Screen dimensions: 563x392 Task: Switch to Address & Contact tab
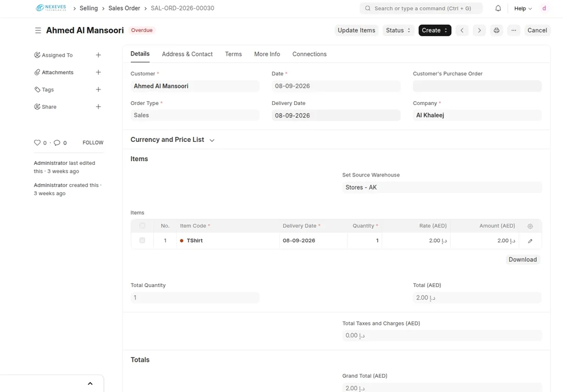187,54
